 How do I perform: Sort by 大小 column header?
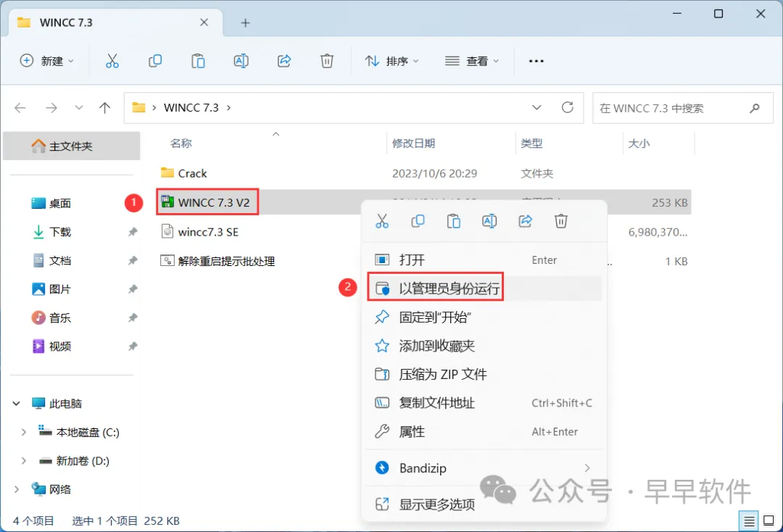point(639,144)
